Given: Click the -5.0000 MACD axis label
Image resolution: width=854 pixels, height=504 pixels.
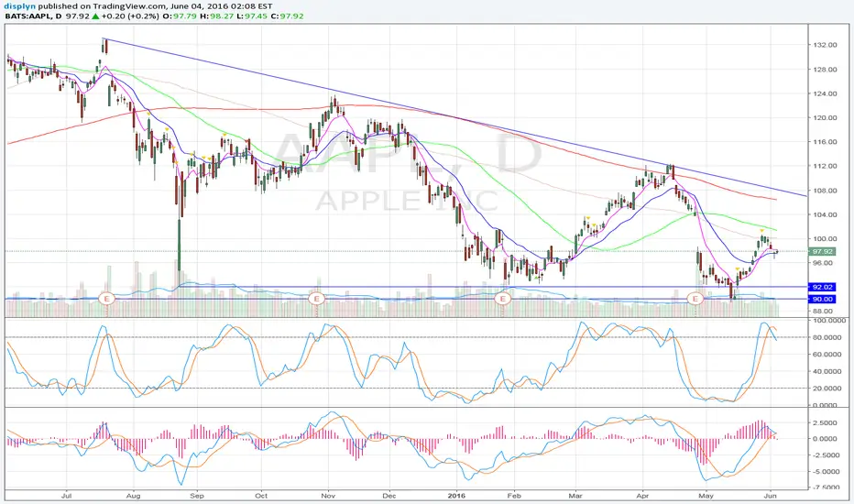Looking at the screenshot, I should point(827,471).
